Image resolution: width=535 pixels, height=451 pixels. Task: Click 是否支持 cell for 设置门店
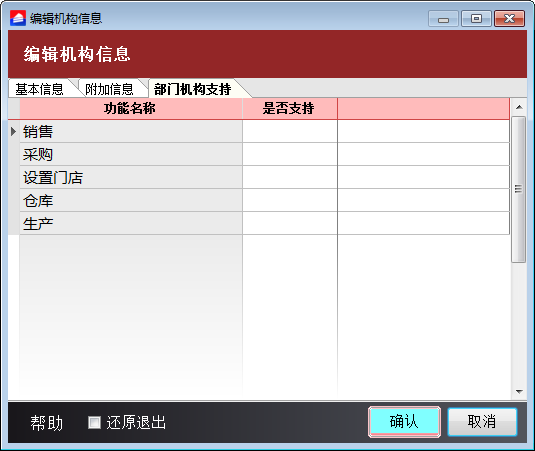(290, 177)
